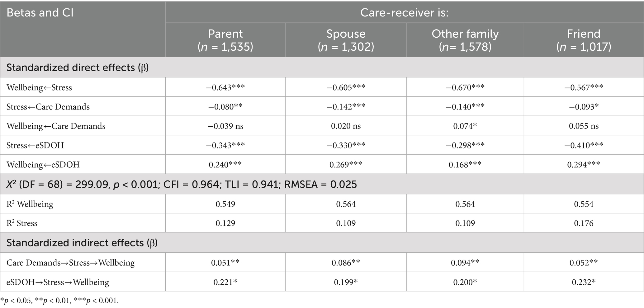Click the "Standardized direct effects (β)" section row
This screenshot has width=644, height=308.
tap(78, 68)
